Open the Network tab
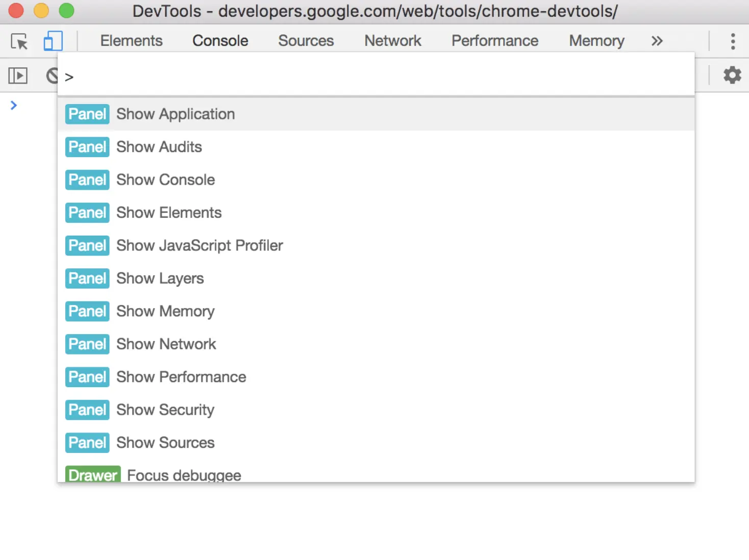Screen dimensions: 749x560 pos(393,41)
